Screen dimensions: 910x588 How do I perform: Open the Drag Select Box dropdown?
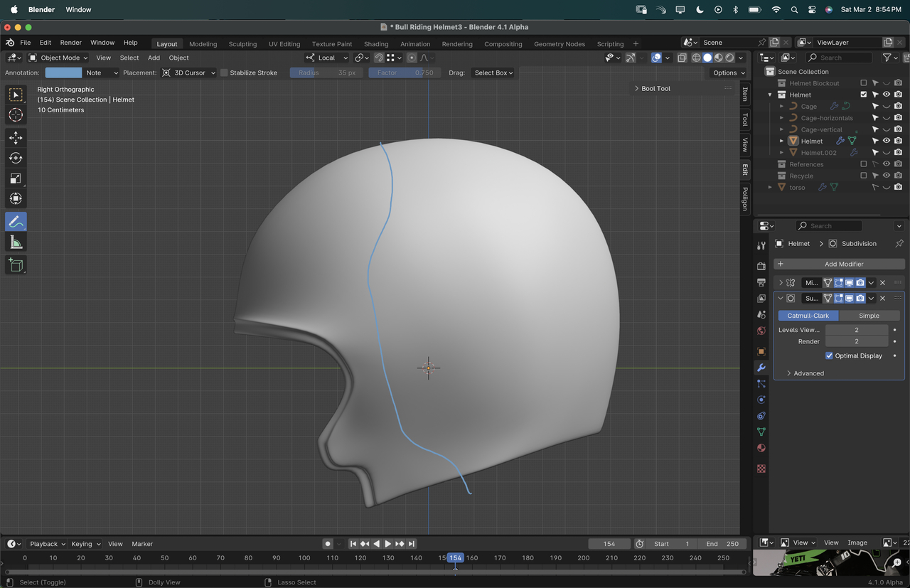pos(493,73)
